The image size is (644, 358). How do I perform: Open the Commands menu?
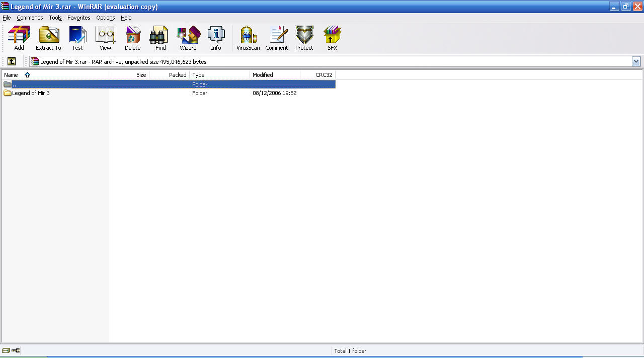point(30,18)
